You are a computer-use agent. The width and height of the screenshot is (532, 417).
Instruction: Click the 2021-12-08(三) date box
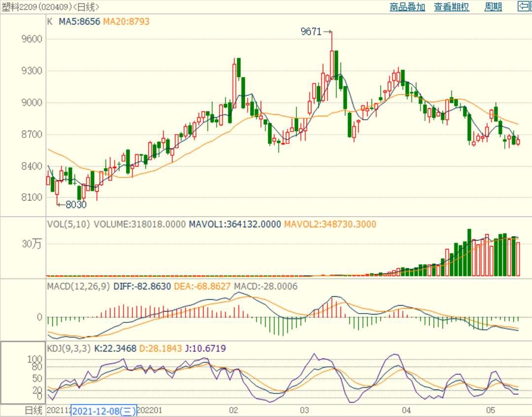point(104,411)
